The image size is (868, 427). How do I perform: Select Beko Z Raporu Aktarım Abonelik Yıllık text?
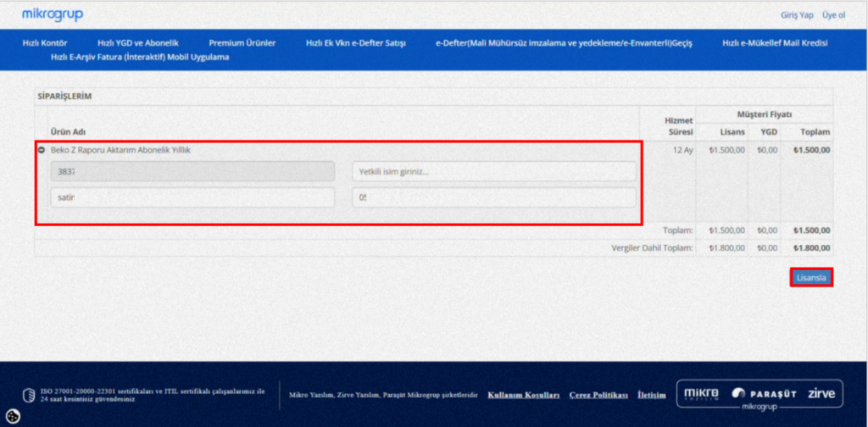120,150
